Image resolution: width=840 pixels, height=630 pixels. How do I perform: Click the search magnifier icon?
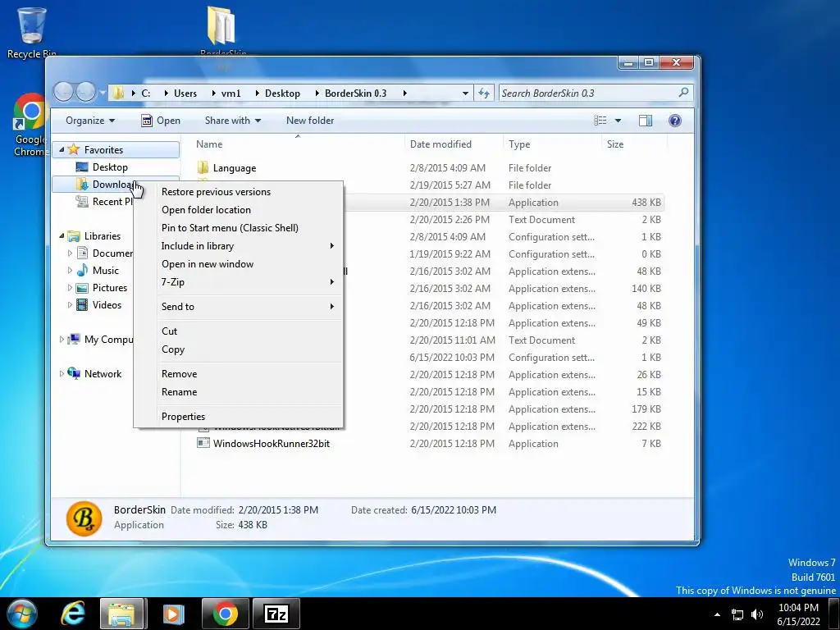(x=683, y=93)
